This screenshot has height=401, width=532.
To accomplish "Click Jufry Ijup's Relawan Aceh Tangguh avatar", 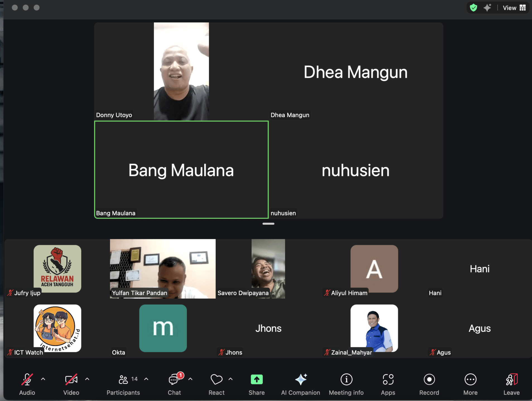I will (57, 269).
